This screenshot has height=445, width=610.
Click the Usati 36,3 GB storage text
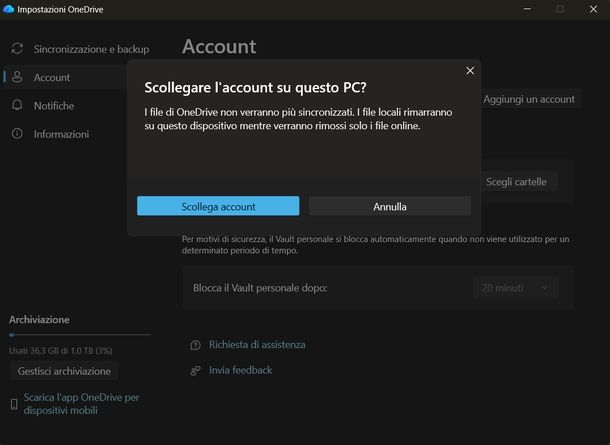[61, 350]
